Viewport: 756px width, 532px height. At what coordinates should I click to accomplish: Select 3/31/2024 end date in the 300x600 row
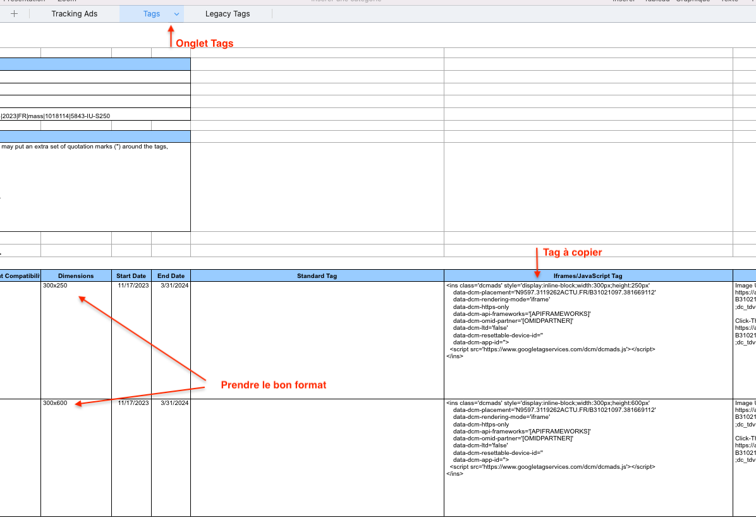click(x=171, y=458)
